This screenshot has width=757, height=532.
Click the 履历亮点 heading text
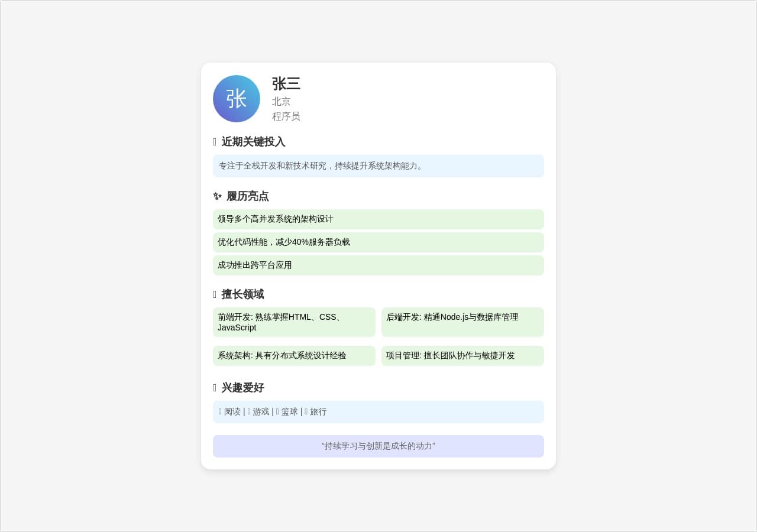point(248,196)
